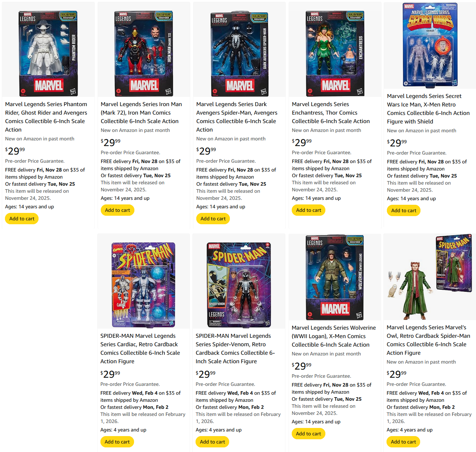Screen dimensions: 476x452
Task: Add Iron Man Mark 72 to cart
Action: (117, 210)
